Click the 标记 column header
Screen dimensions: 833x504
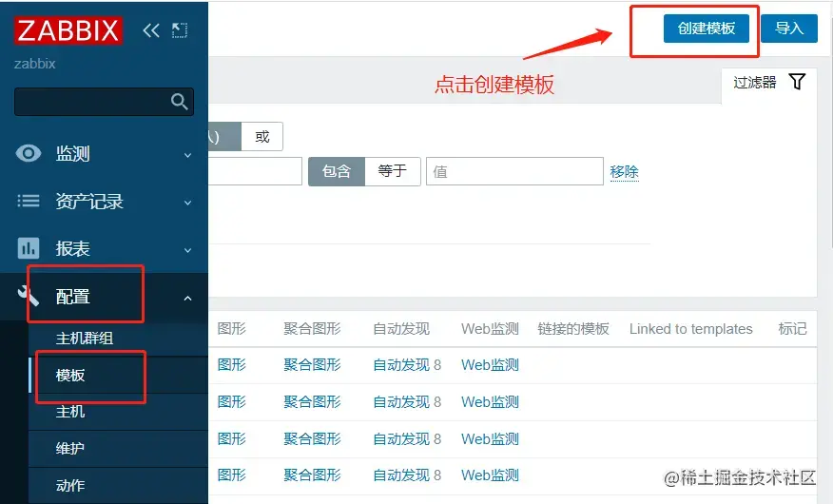tap(792, 329)
